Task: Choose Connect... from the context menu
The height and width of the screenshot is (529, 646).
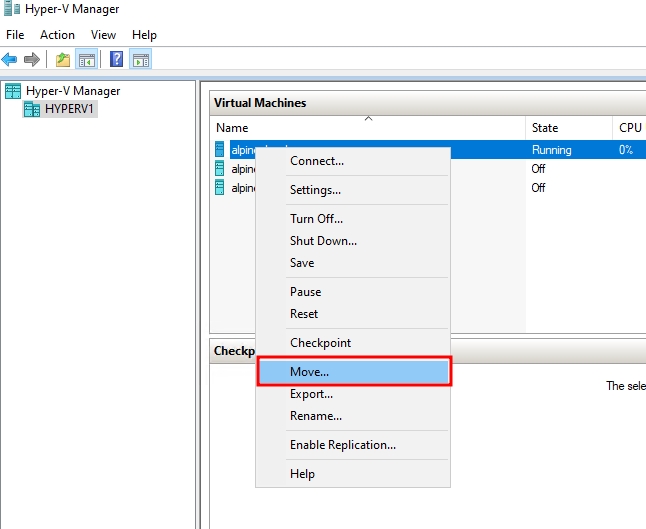Action: click(316, 161)
